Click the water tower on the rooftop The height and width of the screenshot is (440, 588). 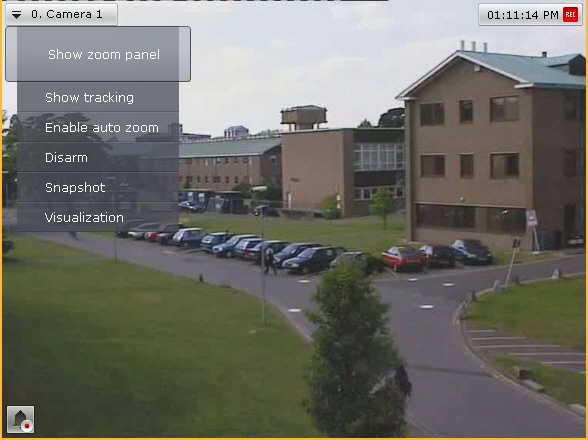point(303,117)
